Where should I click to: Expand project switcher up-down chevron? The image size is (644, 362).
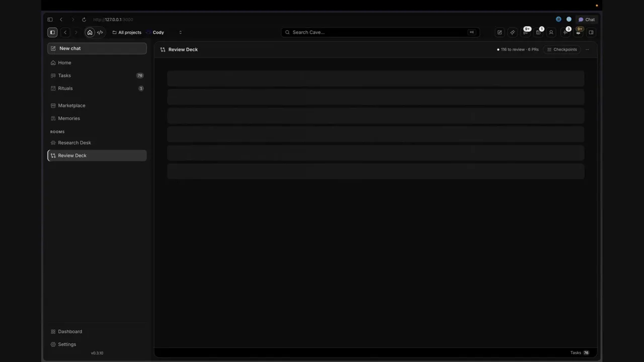180,32
